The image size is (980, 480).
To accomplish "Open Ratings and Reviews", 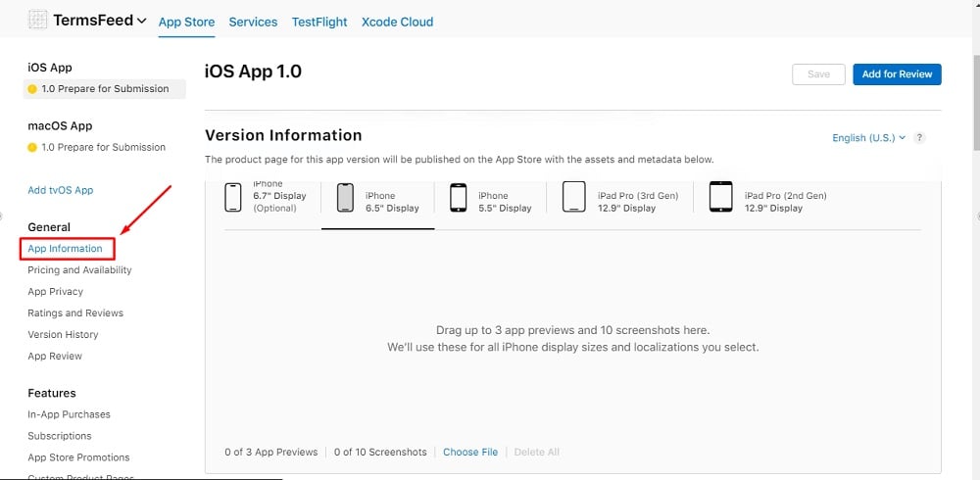I will coord(75,313).
